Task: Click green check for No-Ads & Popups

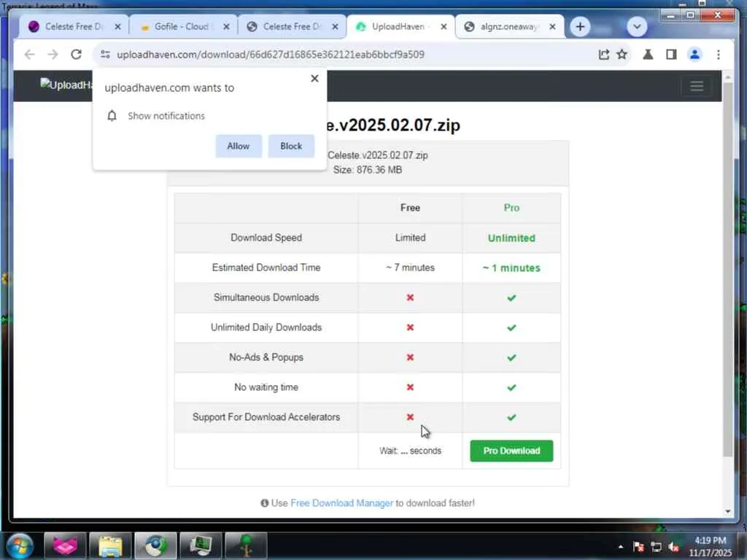Action: [511, 357]
